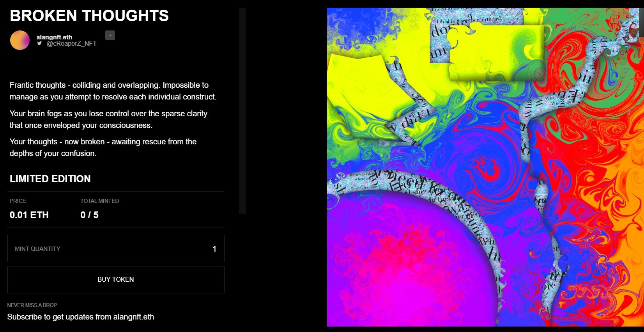Click the NEVER MISS A DROP label
The width and height of the screenshot is (644, 332).
point(32,305)
